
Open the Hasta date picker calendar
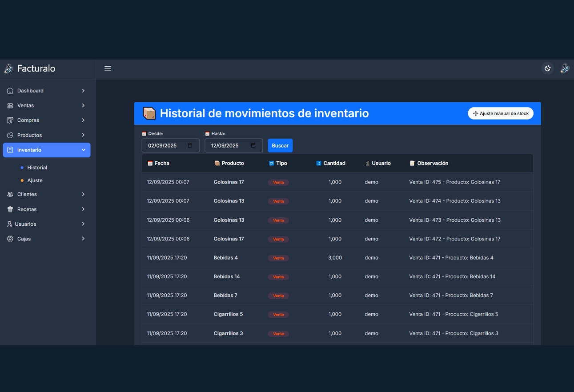[253, 146]
